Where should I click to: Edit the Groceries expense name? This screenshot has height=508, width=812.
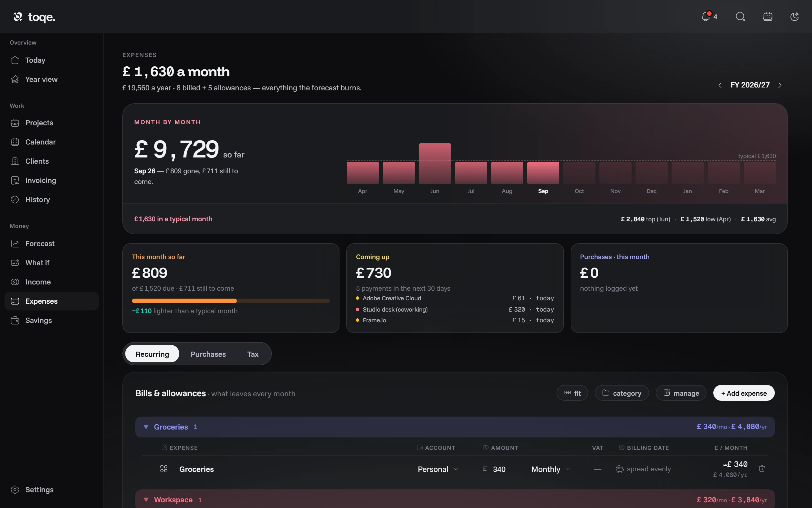tap(196, 469)
